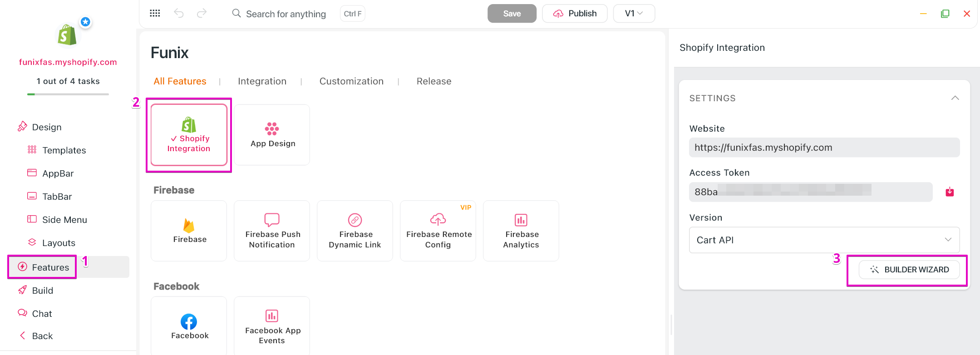Toggle the Shopify Integration feature card

click(189, 135)
